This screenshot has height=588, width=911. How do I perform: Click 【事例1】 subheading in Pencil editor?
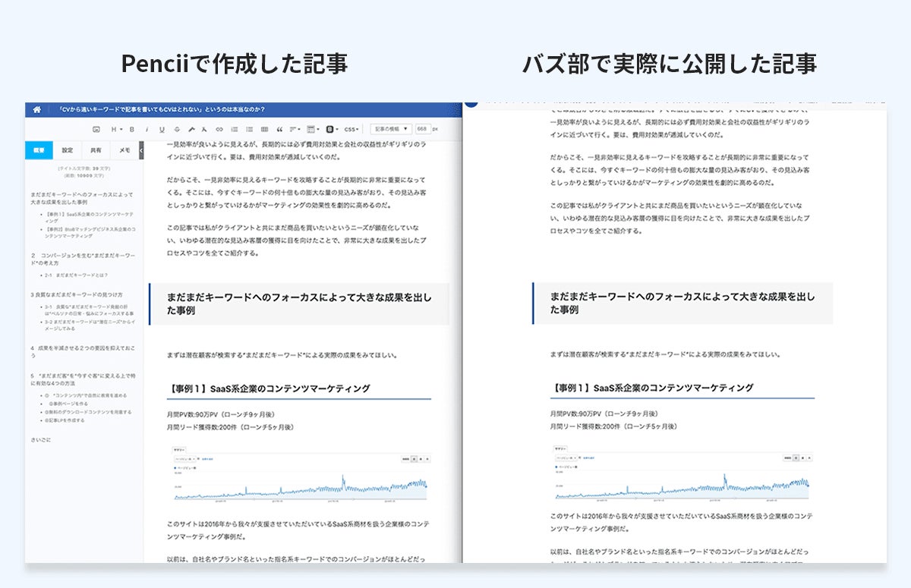(x=268, y=388)
